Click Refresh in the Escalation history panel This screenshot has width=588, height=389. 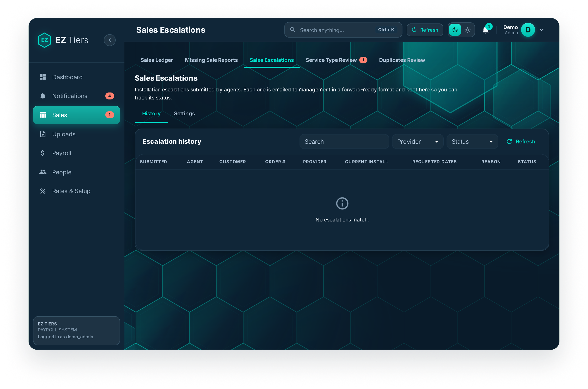click(x=521, y=142)
